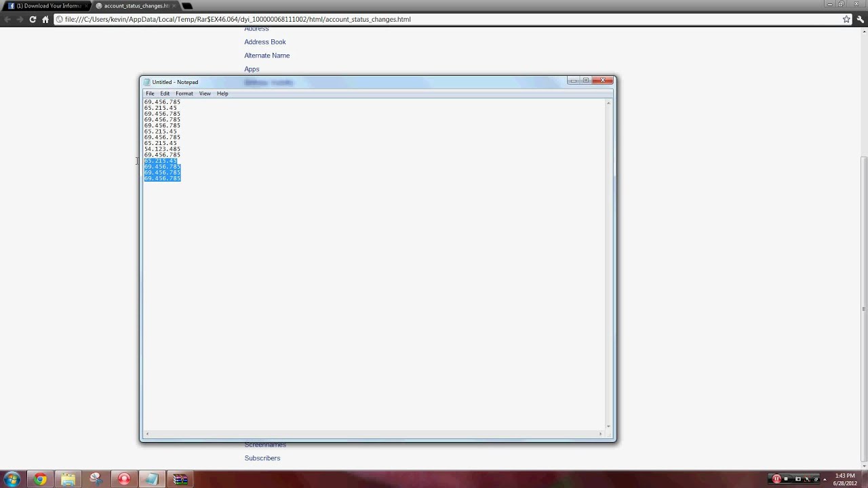This screenshot has width=868, height=488.
Task: Open the Chrome wrench settings menu
Action: [x=861, y=19]
